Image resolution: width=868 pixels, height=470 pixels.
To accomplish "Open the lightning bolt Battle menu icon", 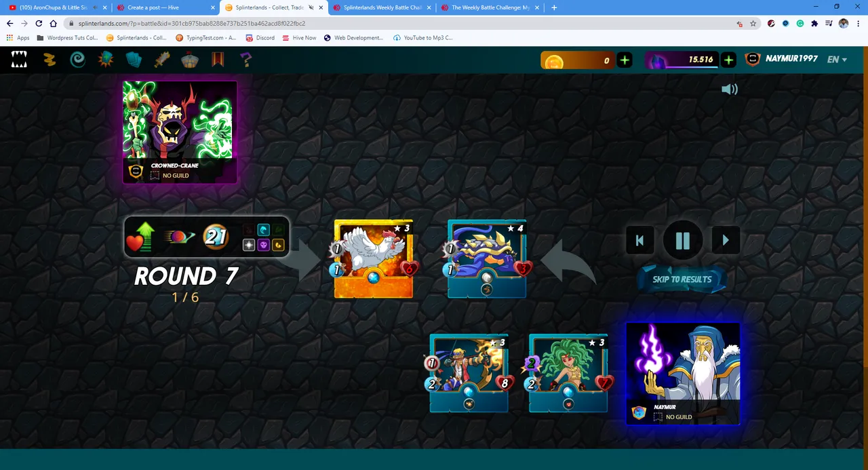I will pyautogui.click(x=49, y=60).
